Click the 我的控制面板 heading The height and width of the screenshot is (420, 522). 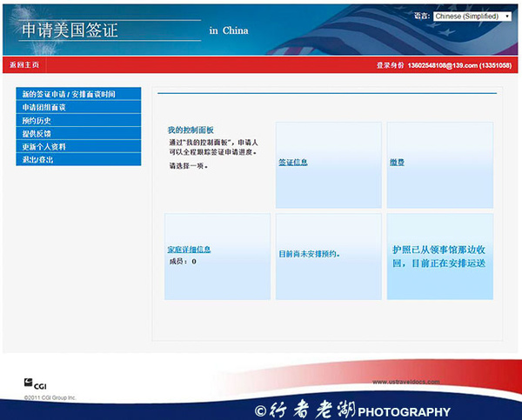(191, 130)
